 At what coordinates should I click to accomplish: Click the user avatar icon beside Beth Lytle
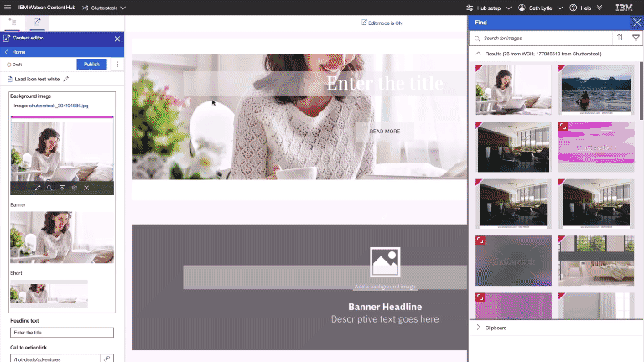[x=522, y=8]
